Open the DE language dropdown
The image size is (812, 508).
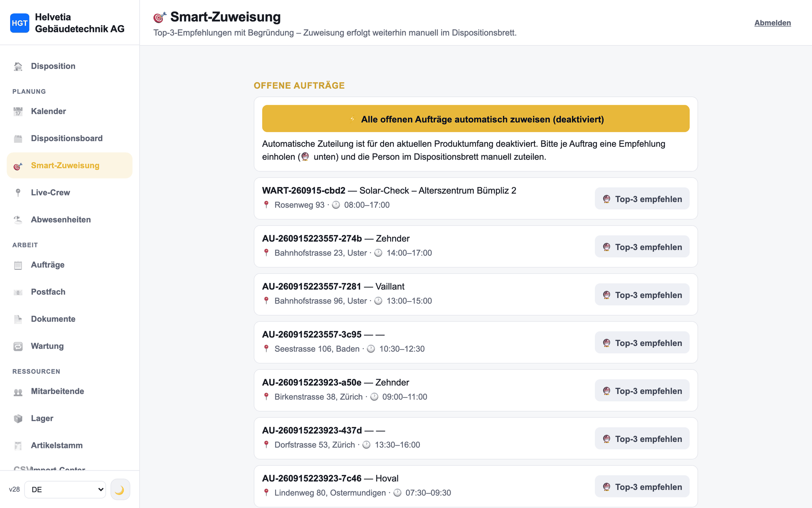point(65,489)
